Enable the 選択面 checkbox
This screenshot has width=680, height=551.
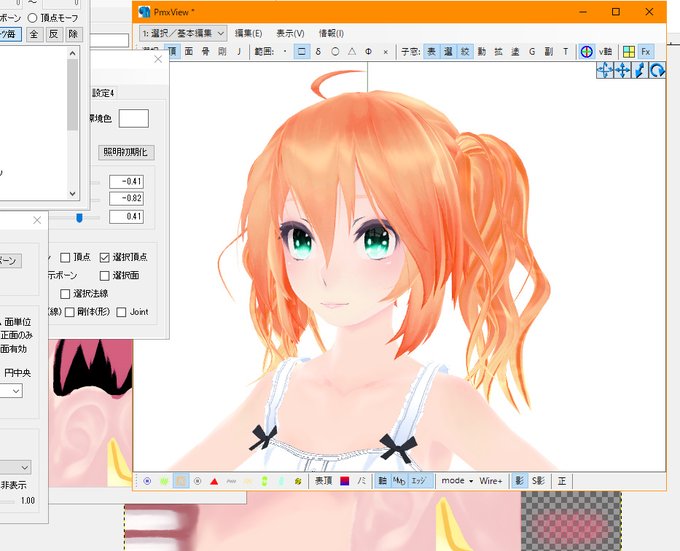click(104, 276)
